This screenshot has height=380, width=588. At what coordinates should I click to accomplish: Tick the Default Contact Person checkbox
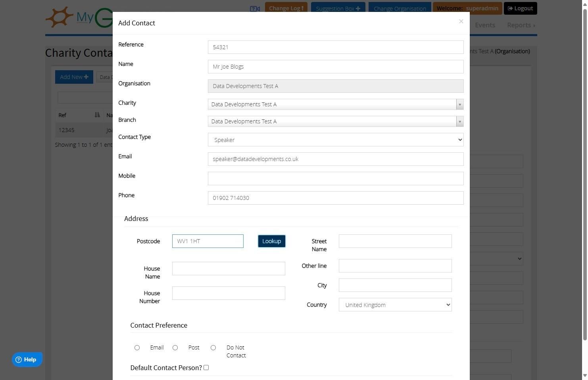[x=206, y=368]
